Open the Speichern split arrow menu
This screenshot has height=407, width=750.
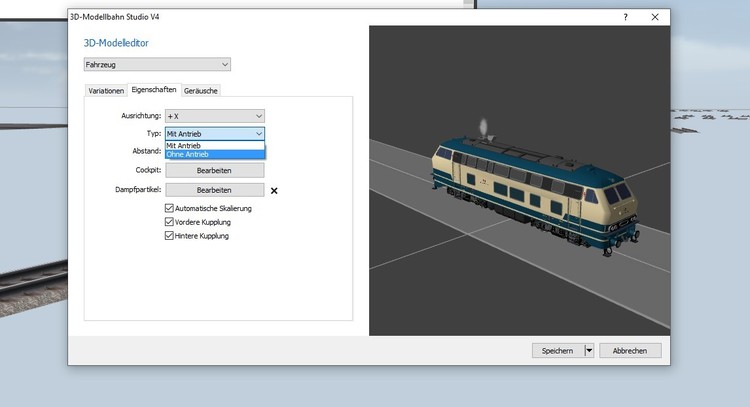[589, 351]
